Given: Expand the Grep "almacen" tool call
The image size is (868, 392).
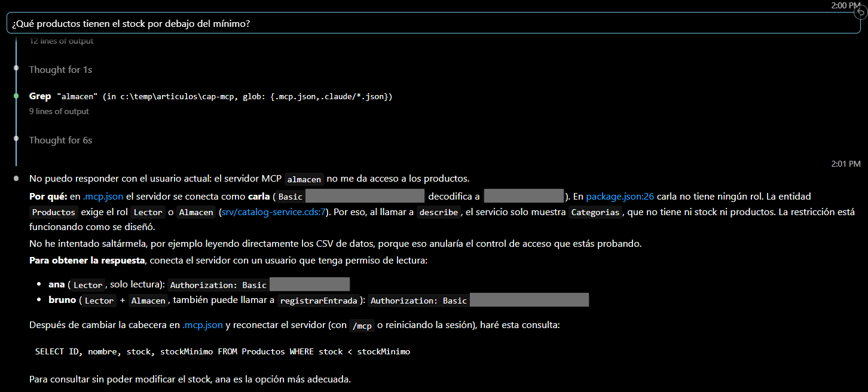Looking at the screenshot, I should point(210,96).
